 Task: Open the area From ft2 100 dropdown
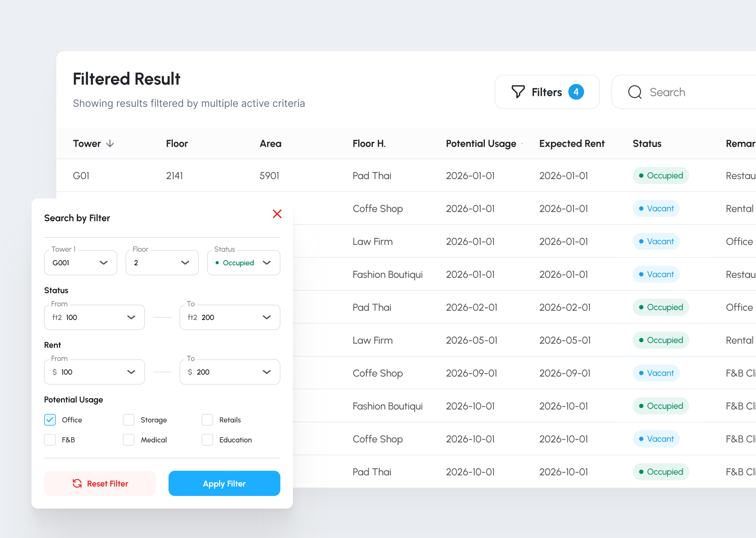94,317
